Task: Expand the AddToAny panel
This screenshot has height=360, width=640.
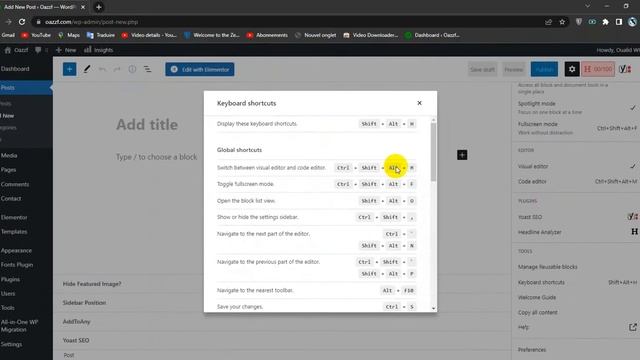Action: [x=282, y=321]
